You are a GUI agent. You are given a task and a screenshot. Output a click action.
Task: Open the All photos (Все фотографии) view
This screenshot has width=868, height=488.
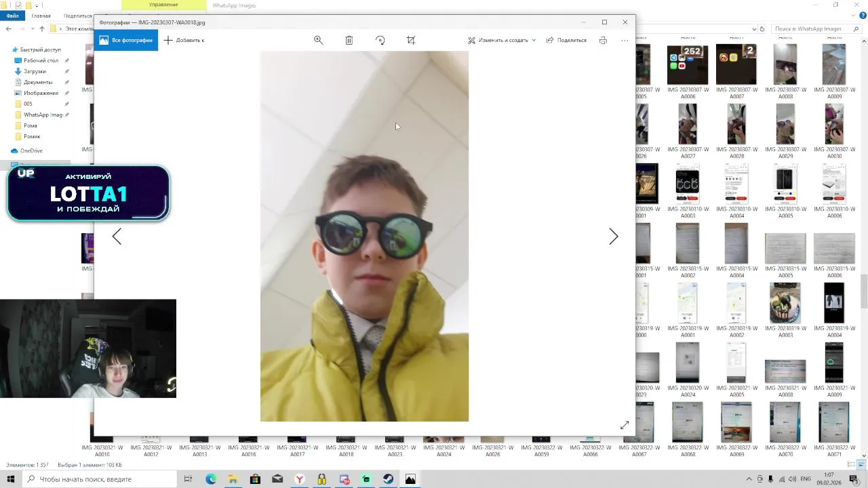click(x=126, y=40)
